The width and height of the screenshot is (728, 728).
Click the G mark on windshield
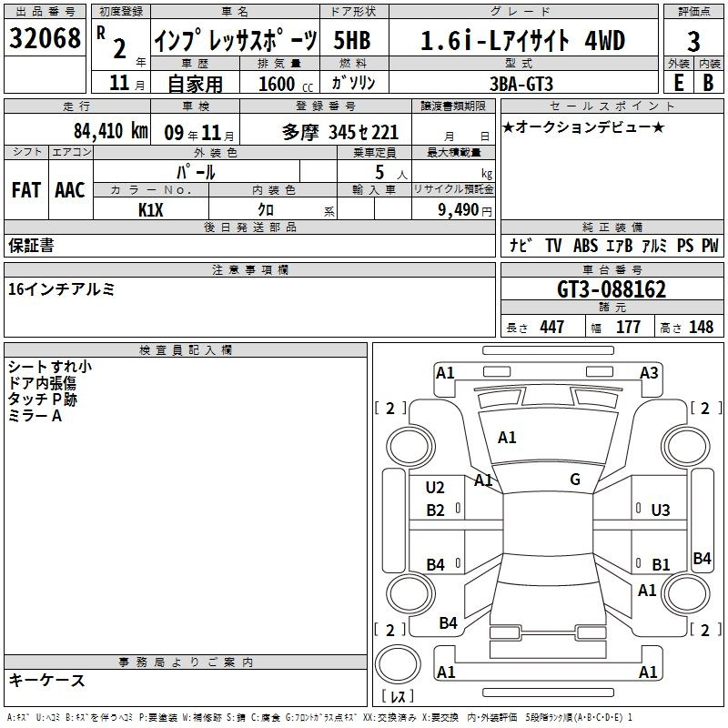pyautogui.click(x=575, y=479)
